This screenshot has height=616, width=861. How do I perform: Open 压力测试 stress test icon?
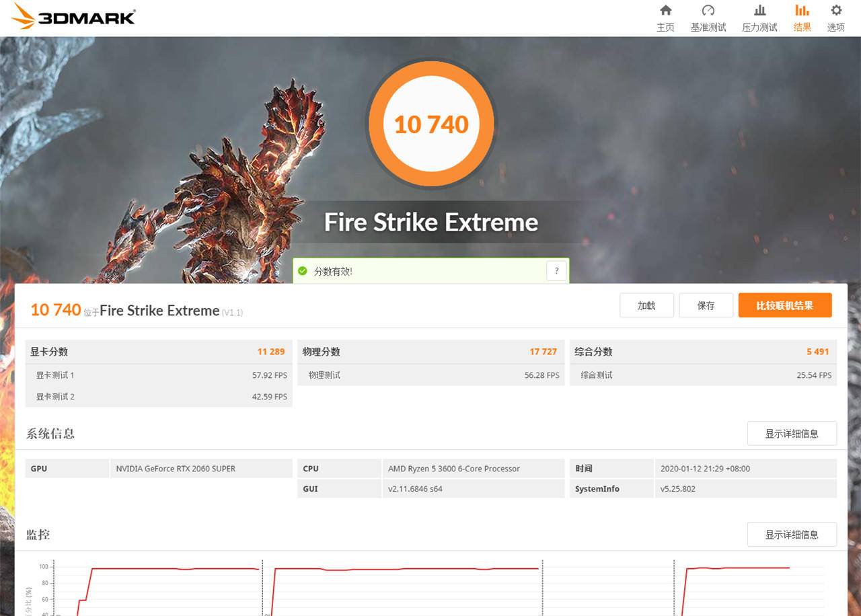pos(759,10)
